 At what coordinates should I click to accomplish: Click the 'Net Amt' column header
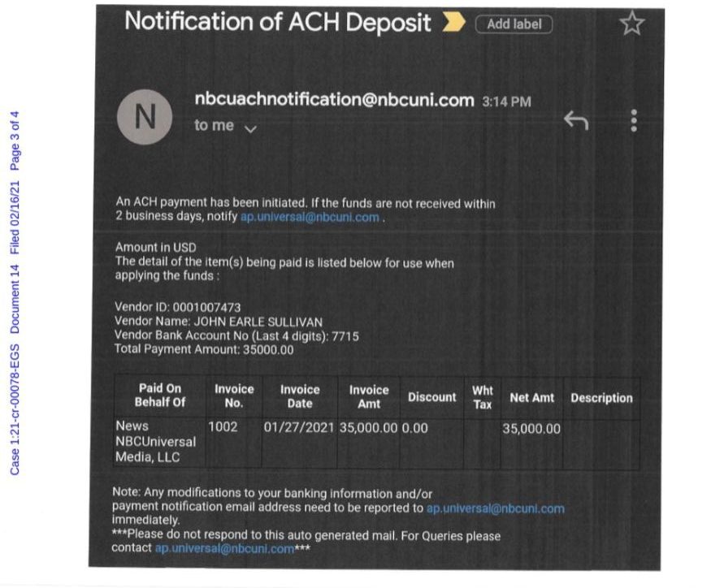531,398
